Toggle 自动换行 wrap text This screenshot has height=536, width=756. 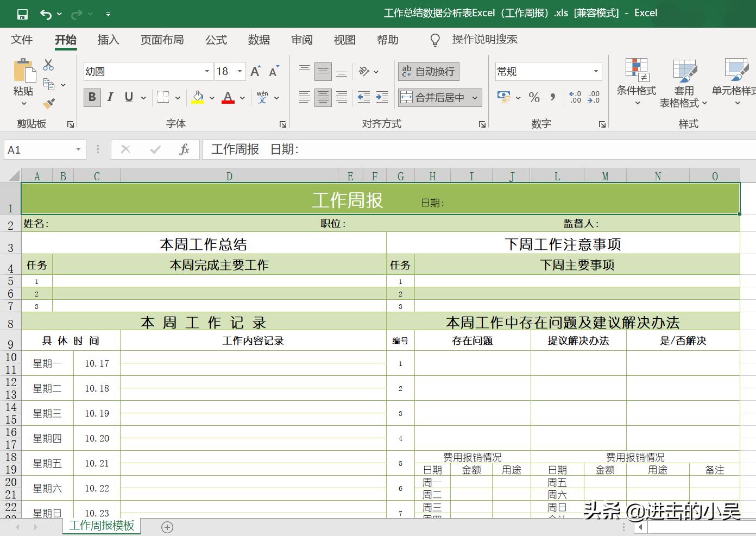coord(429,71)
